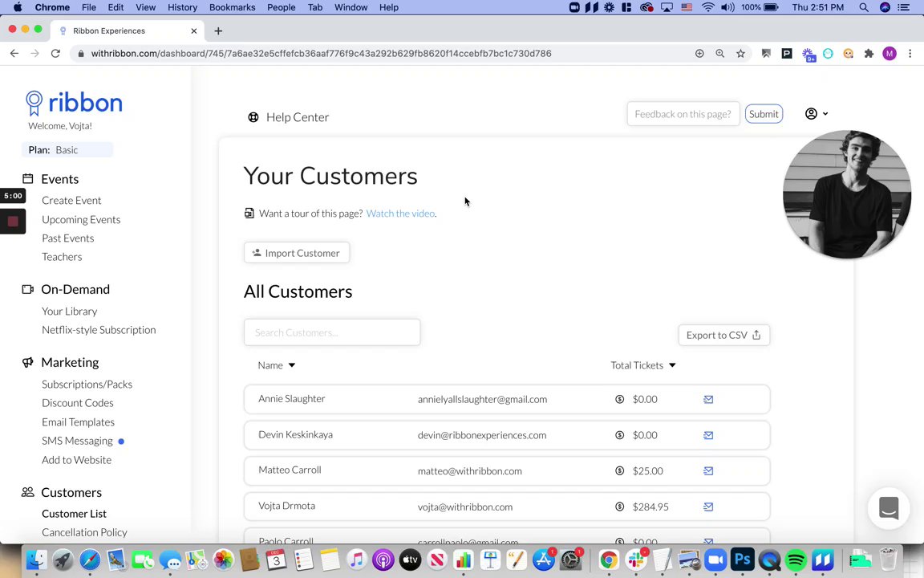
Task: Click the dollar icon in Vojta Drma row
Action: point(619,507)
